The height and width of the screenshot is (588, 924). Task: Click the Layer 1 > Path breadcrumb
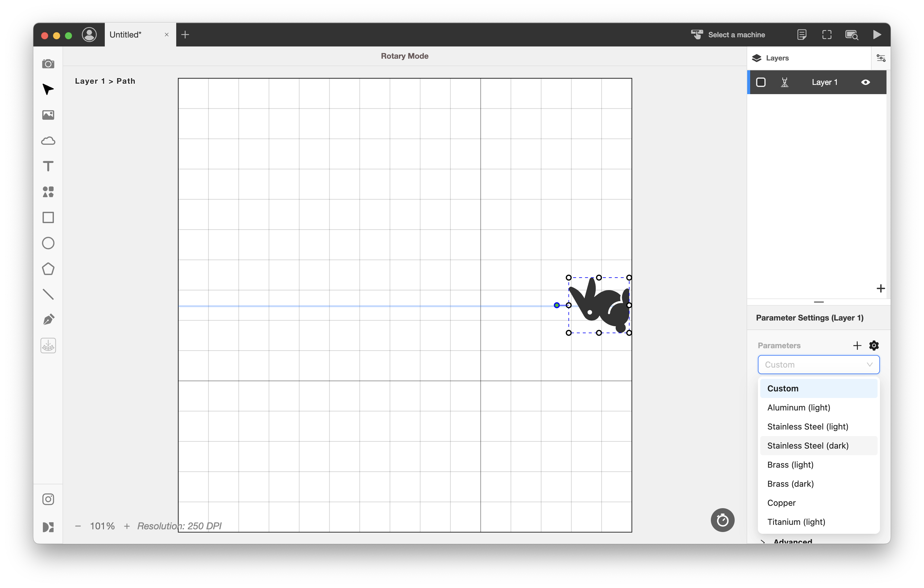[x=105, y=81]
